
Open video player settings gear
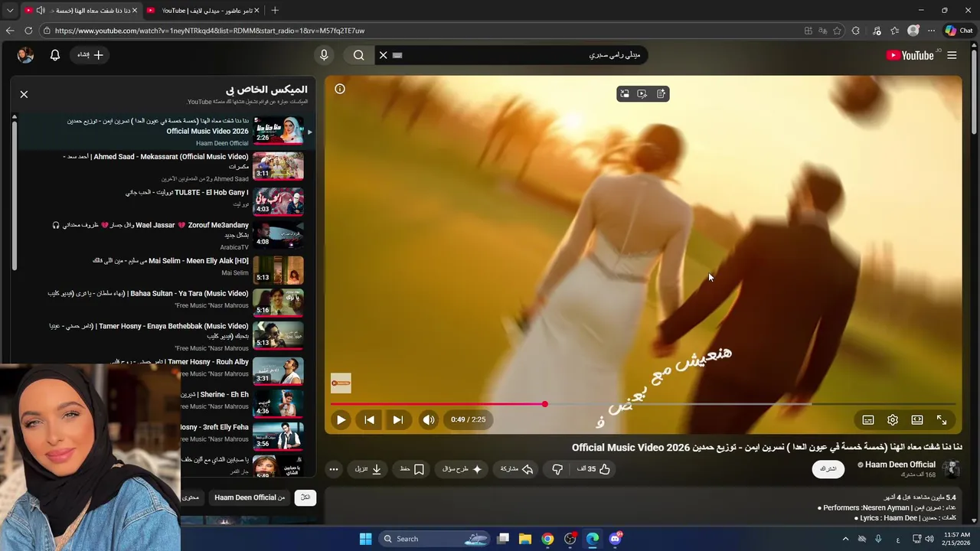[893, 419]
